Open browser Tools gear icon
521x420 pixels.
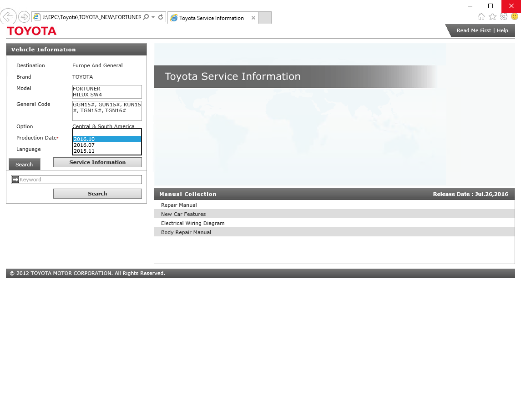point(504,17)
